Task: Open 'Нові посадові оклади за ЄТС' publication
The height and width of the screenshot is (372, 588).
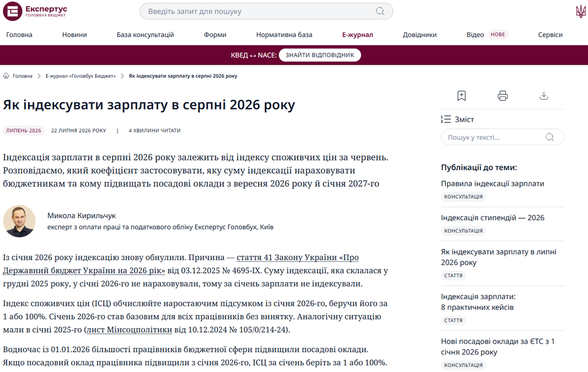Action: pos(498,347)
